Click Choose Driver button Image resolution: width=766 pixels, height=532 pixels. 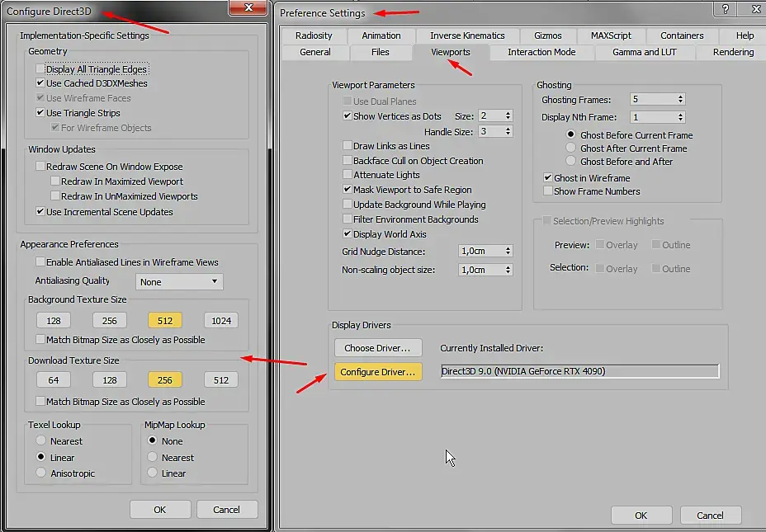point(378,348)
